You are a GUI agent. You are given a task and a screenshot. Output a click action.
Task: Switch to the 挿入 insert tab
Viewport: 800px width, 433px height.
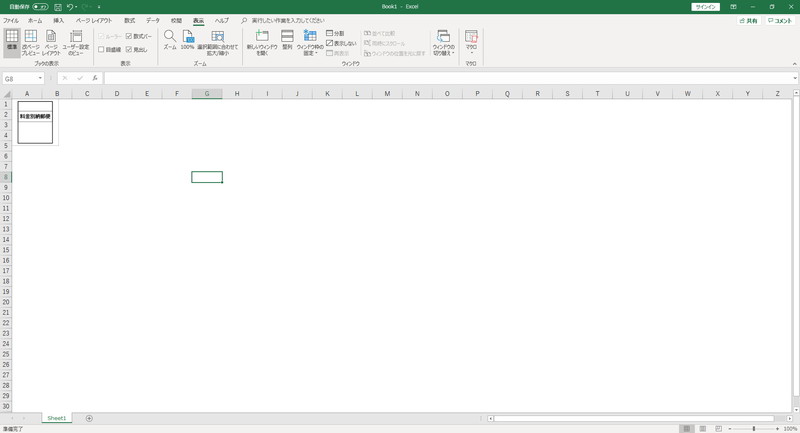coord(59,20)
